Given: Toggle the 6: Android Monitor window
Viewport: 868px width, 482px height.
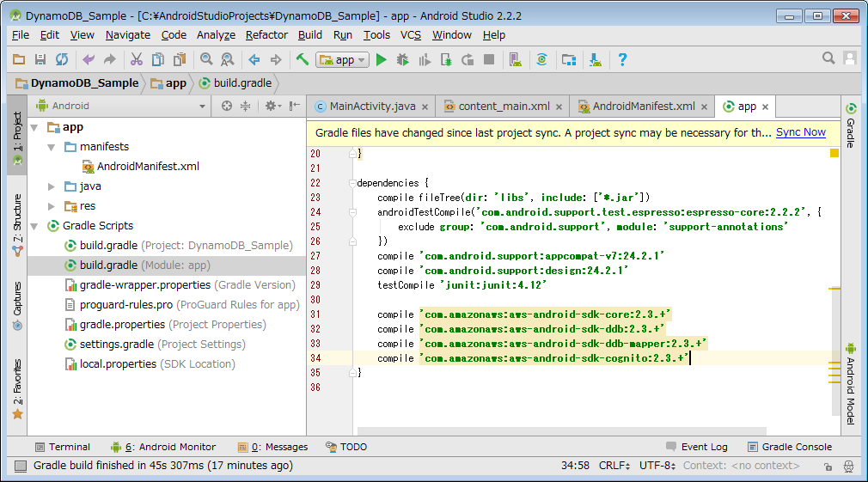Looking at the screenshot, I should (x=163, y=447).
